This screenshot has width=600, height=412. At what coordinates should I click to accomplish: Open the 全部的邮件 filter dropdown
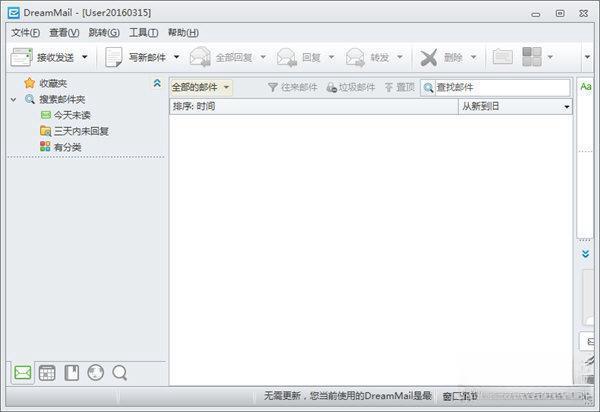coord(201,87)
